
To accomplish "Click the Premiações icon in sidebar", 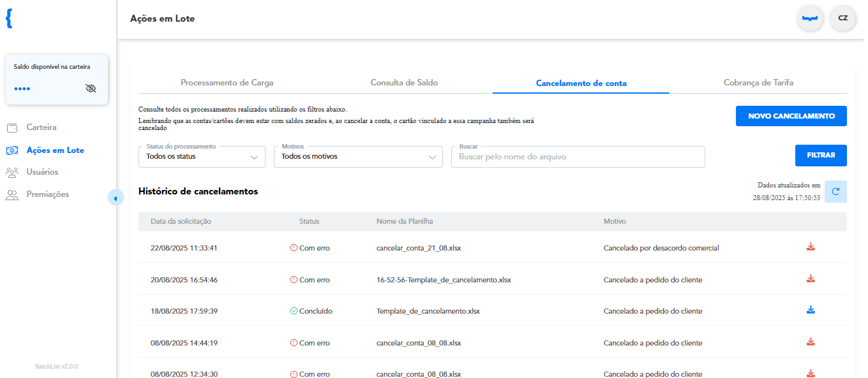I will [x=12, y=194].
